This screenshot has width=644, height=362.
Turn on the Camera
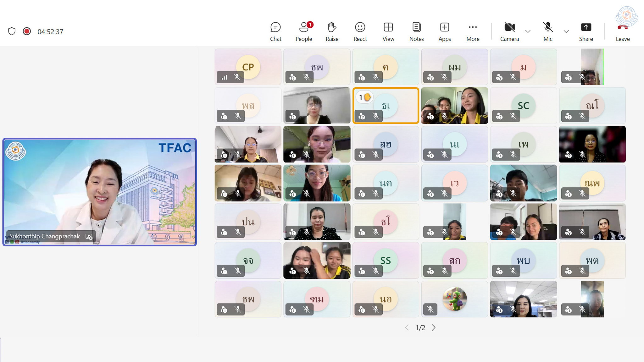pyautogui.click(x=509, y=32)
